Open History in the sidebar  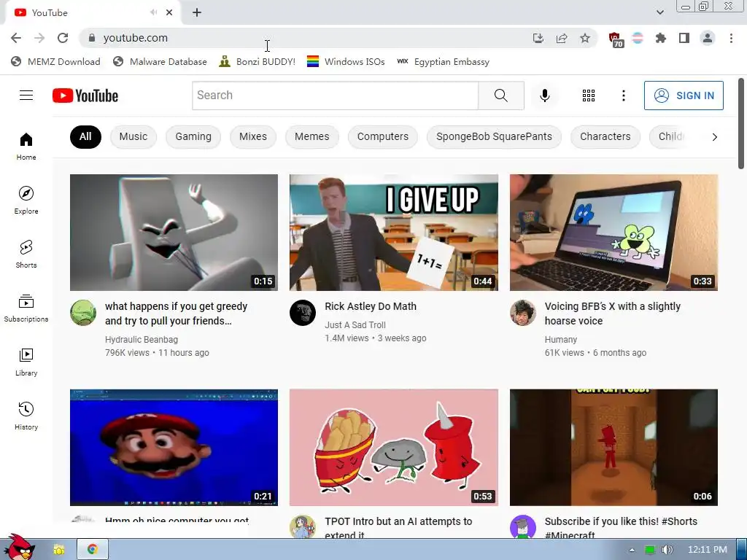[x=26, y=416]
